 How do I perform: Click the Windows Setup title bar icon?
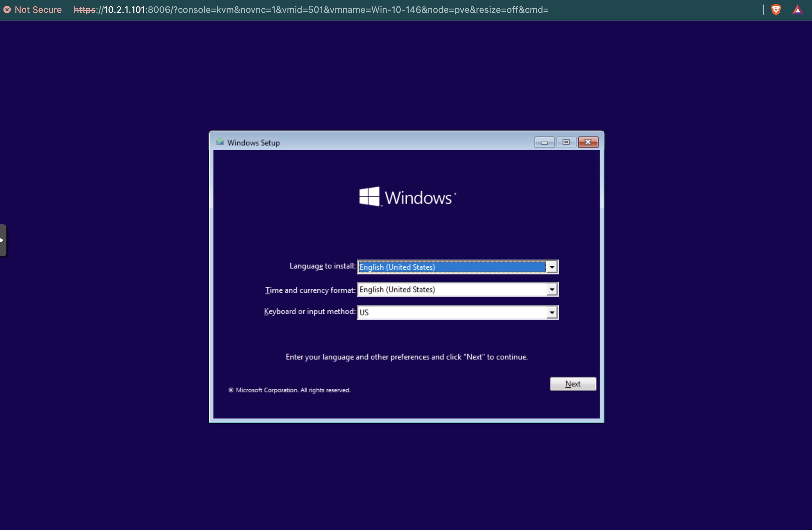click(220, 142)
